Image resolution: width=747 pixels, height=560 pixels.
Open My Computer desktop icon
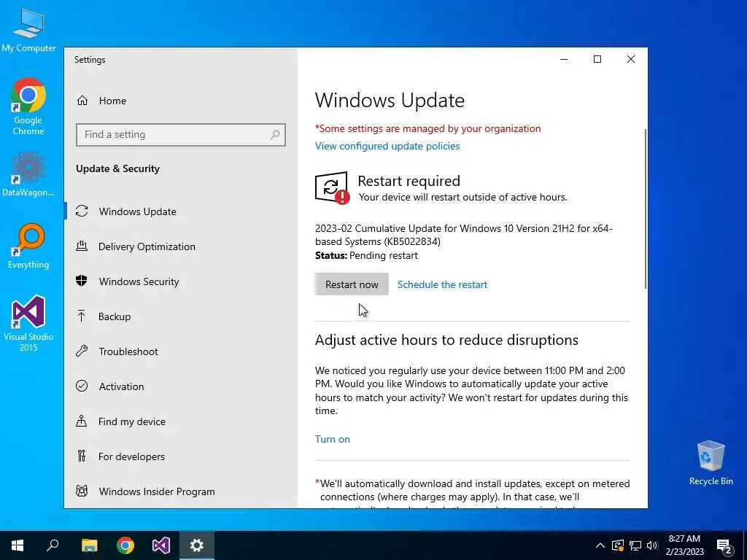click(x=28, y=31)
